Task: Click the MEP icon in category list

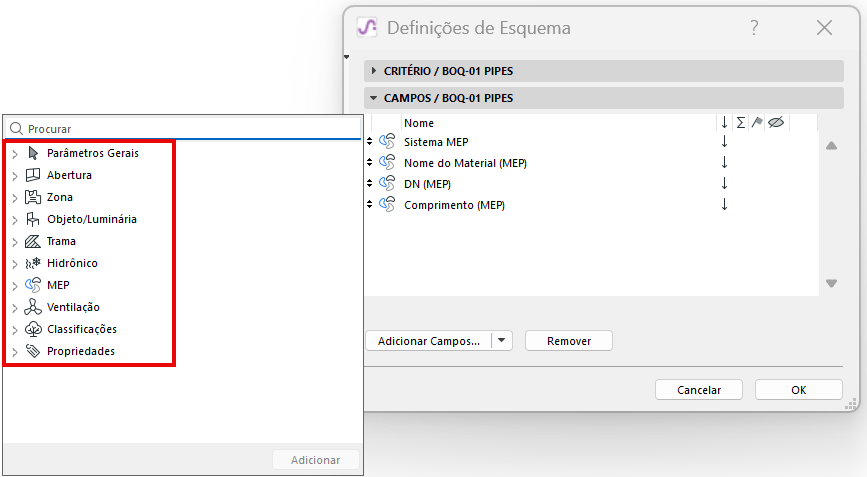Action: 33,285
